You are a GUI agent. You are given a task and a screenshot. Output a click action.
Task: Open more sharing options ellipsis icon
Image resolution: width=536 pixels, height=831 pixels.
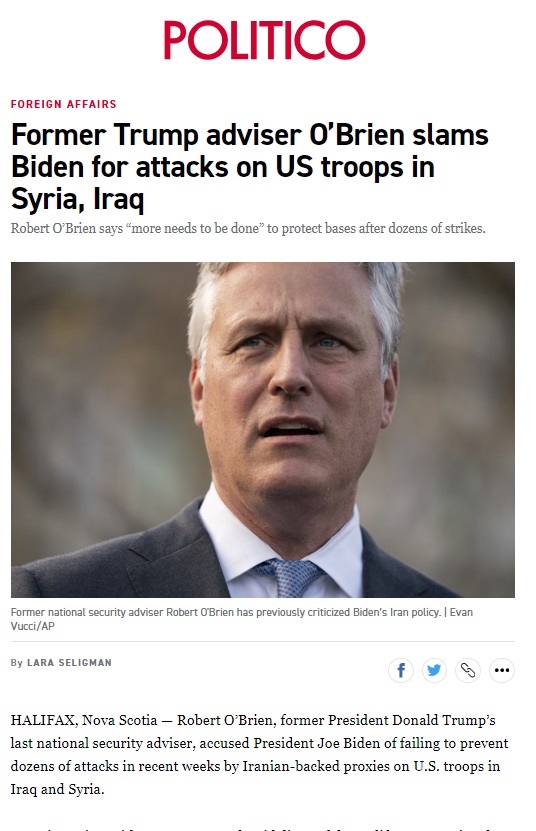pos(502,670)
